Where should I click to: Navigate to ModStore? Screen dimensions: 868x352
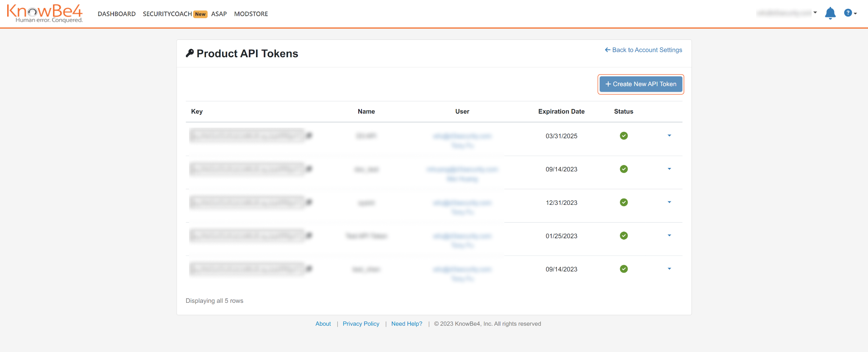tap(251, 14)
